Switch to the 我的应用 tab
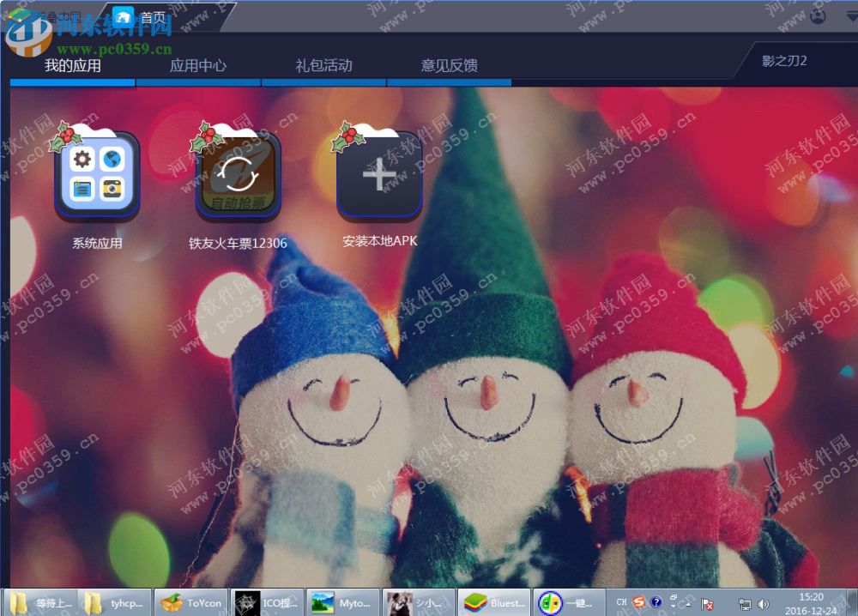 click(72, 66)
